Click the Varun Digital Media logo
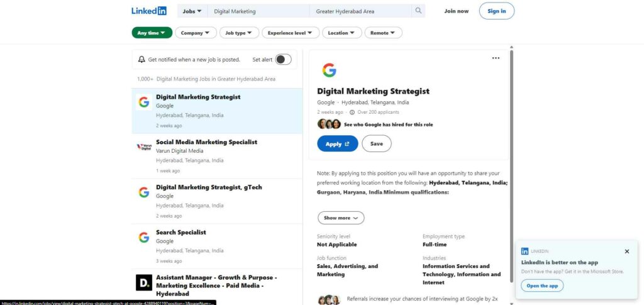This screenshot has height=305, width=644. pyautogui.click(x=144, y=147)
